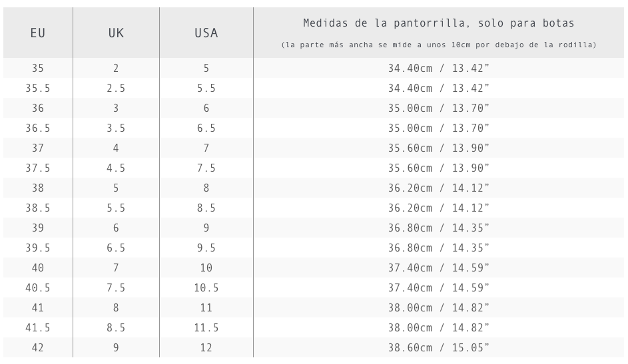Click the USA column header
Image resolution: width=628 pixels, height=364 pixels.
[206, 33]
